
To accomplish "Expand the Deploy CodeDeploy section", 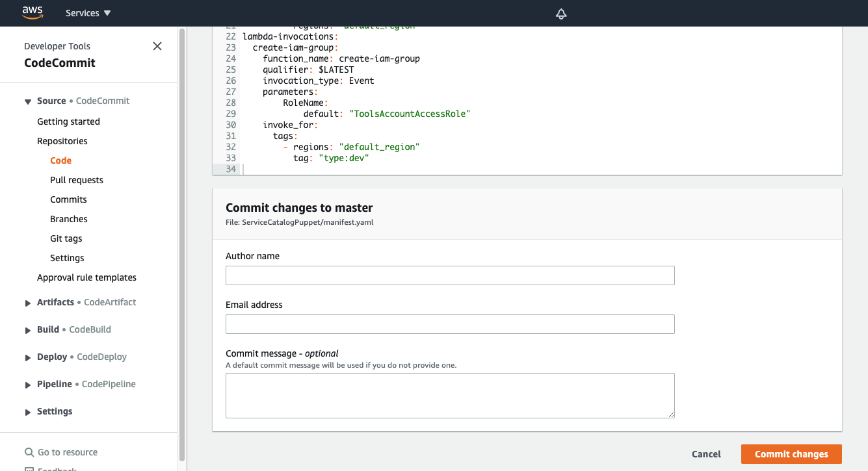I will [x=28, y=357].
